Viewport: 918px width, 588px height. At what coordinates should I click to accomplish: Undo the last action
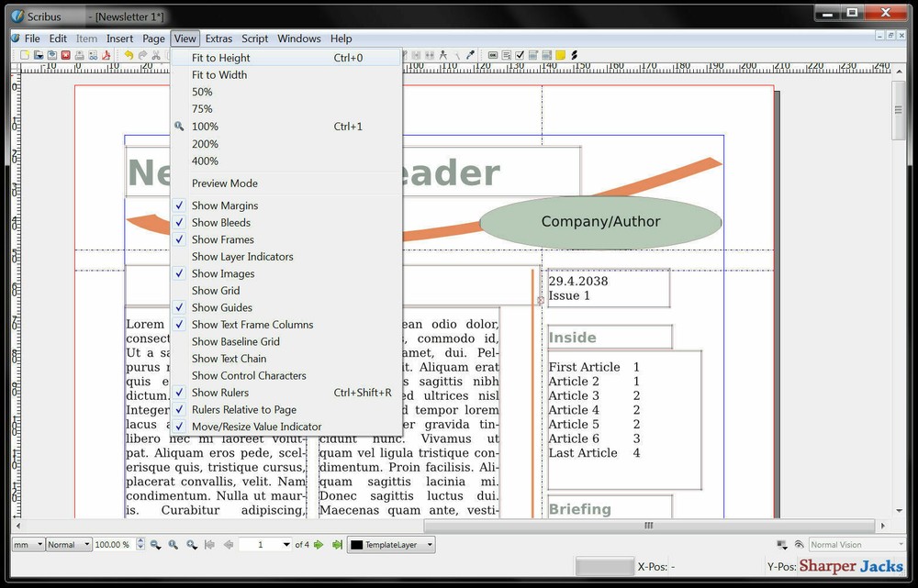click(129, 55)
